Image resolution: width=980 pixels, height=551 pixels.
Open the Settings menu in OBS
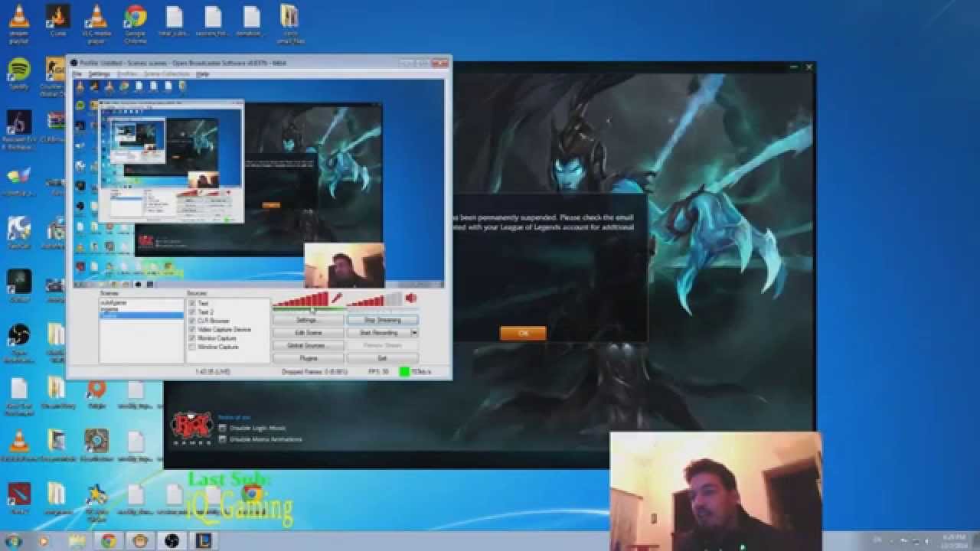(x=100, y=74)
